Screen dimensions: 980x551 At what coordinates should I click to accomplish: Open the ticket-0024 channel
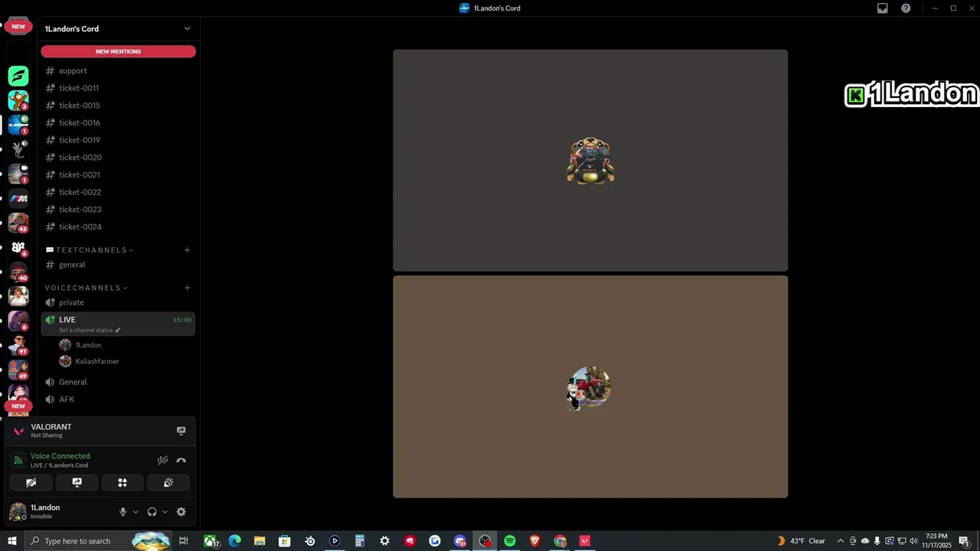pos(118,227)
